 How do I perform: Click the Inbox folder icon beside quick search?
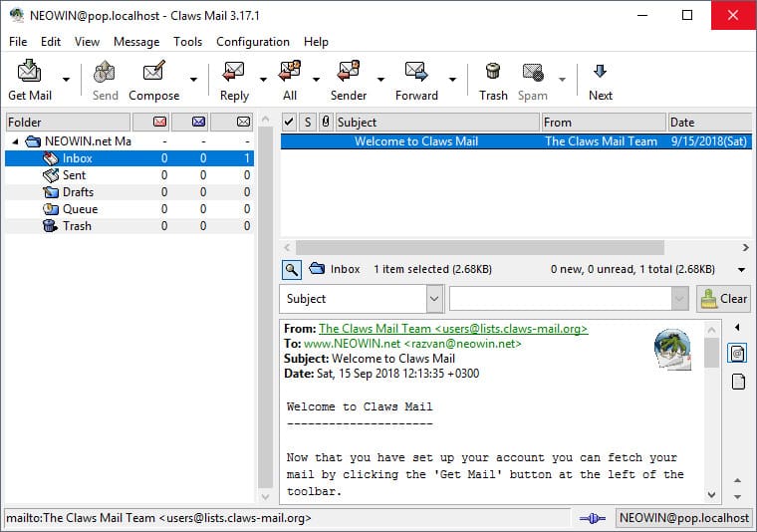click(x=317, y=268)
